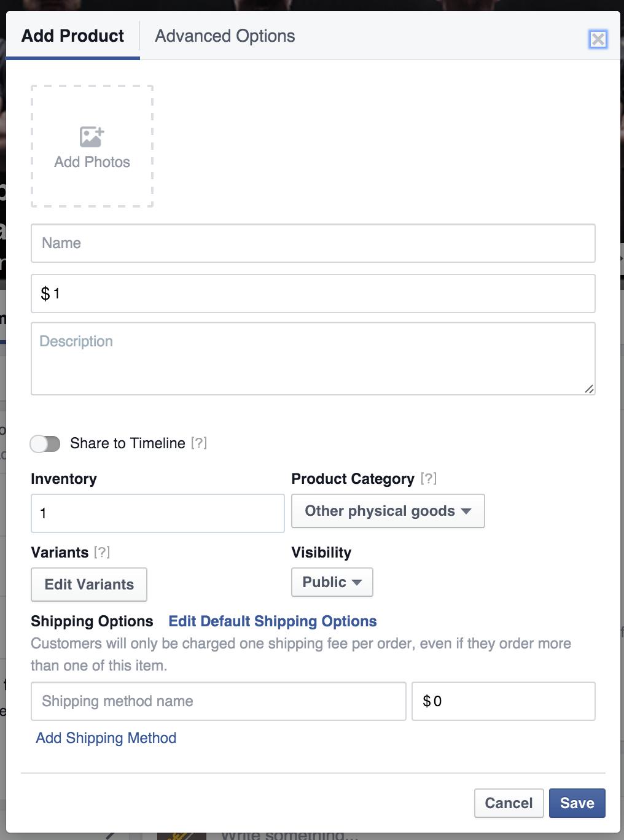Click the Shipping method name field
This screenshot has height=840, width=624.
click(x=218, y=701)
